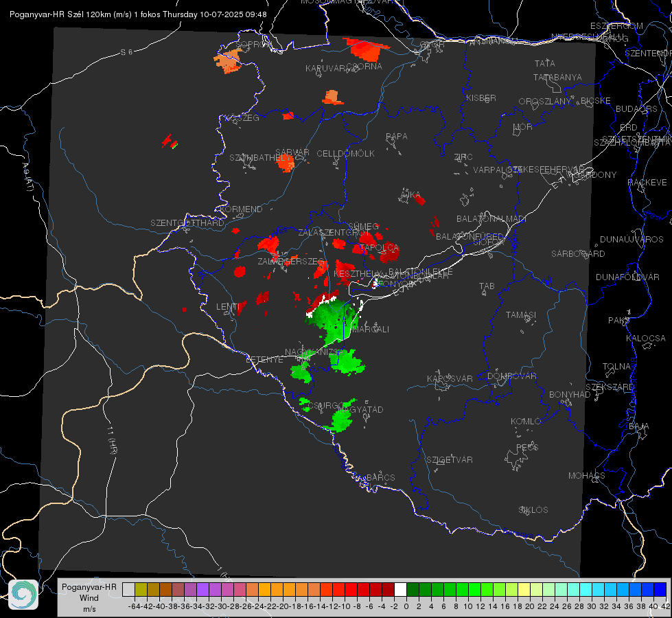Click the swirl logo icon beside the legend
The height and width of the screenshot is (618, 672).
click(x=23, y=595)
